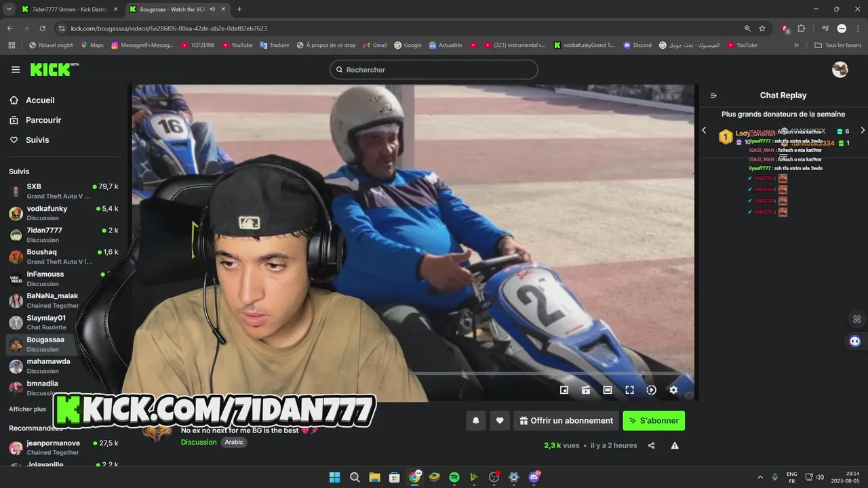868x488 pixels.
Task: Open the Chrome extensions puzzle icon
Action: [802, 28]
